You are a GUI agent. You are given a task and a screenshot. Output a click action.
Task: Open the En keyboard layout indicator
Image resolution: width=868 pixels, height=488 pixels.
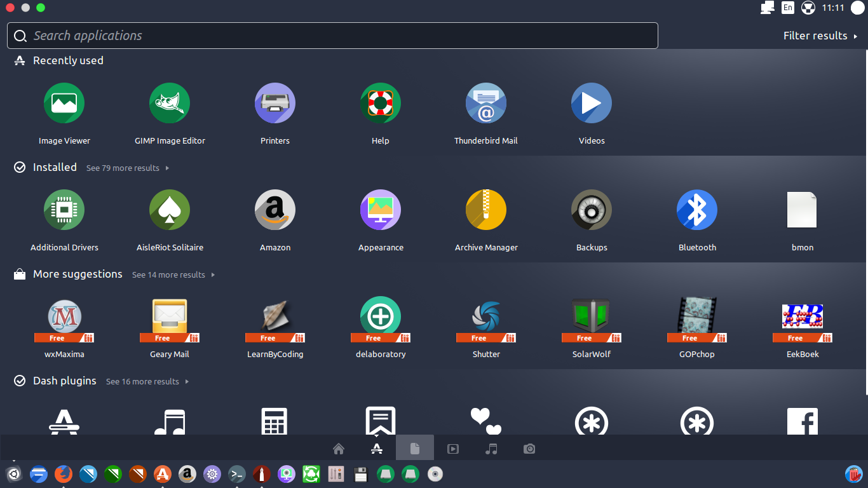click(x=787, y=8)
